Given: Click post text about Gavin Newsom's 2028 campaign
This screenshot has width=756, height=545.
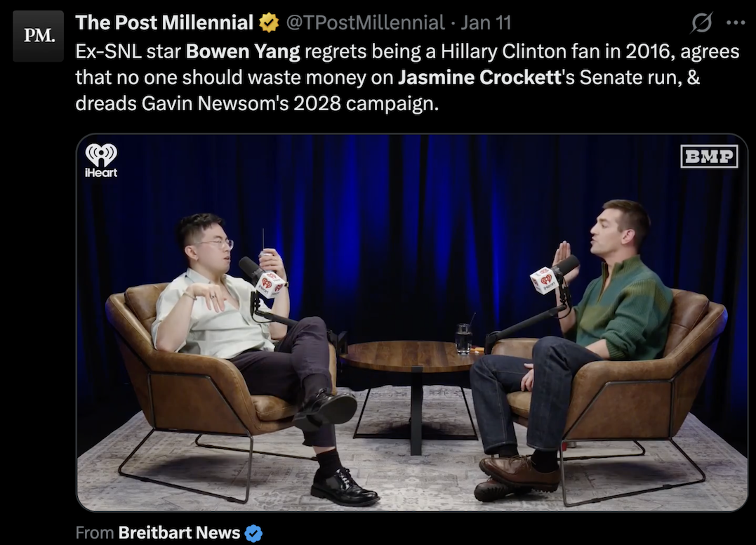Looking at the screenshot, I should (257, 103).
